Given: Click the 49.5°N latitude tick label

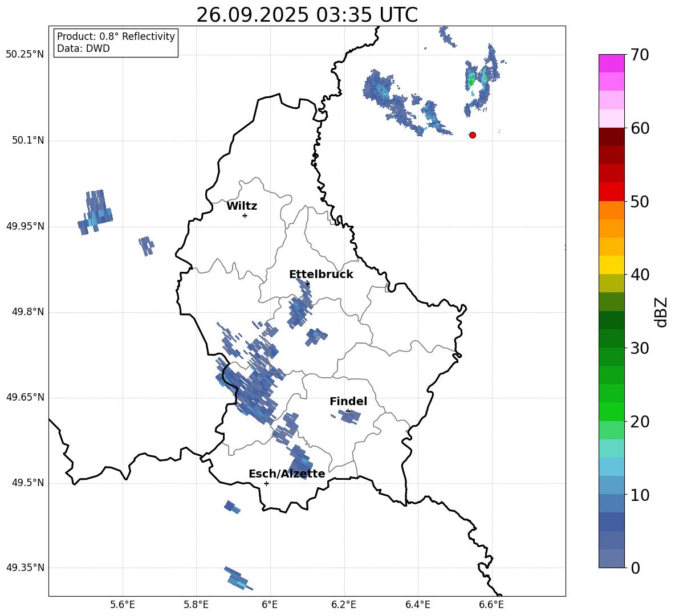Looking at the screenshot, I should pos(28,483).
